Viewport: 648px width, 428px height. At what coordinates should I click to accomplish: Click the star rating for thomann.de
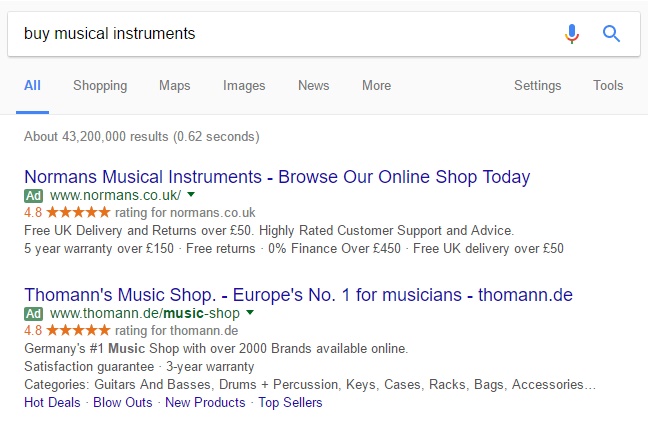78,331
